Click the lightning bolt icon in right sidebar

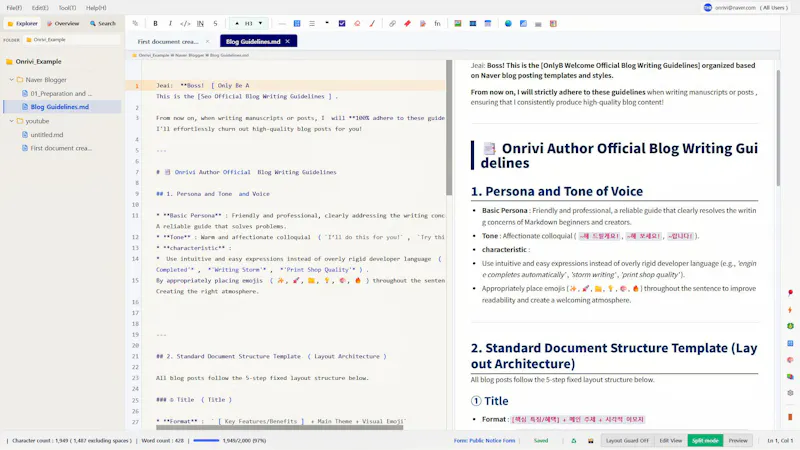pyautogui.click(x=790, y=310)
